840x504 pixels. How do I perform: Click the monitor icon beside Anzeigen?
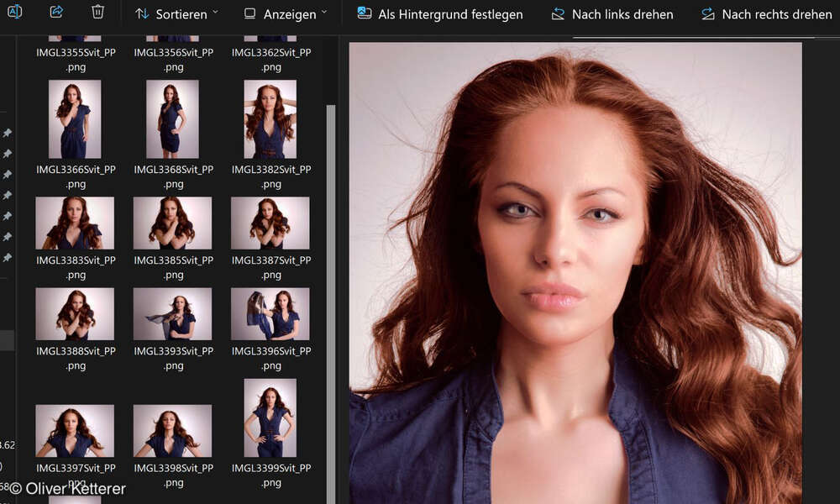[249, 13]
